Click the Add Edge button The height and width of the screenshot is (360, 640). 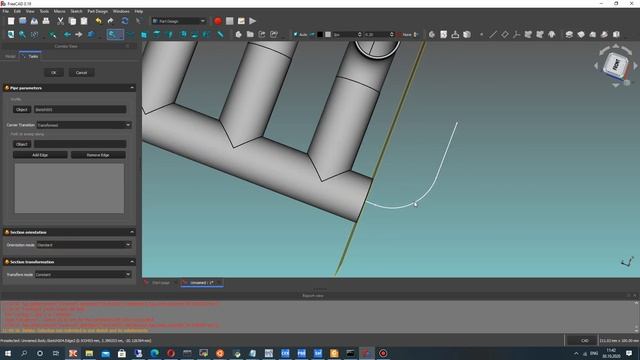coord(40,155)
